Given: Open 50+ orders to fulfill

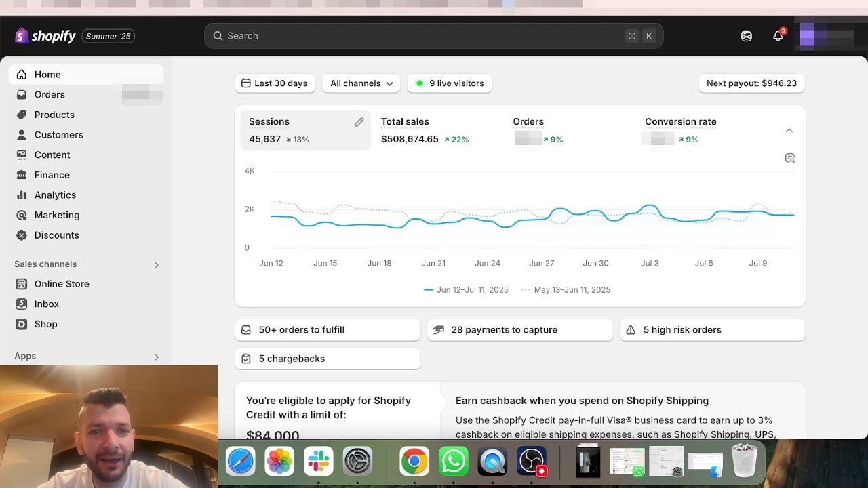Looking at the screenshot, I should [328, 330].
